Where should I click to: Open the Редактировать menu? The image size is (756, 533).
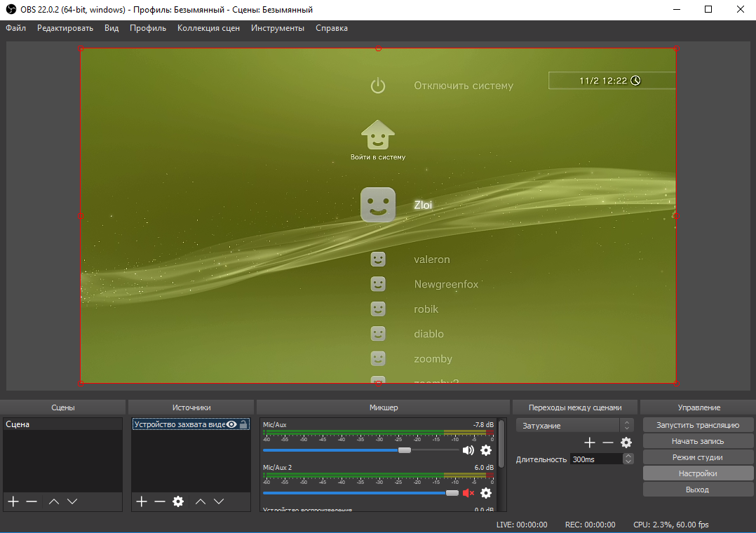[x=65, y=28]
